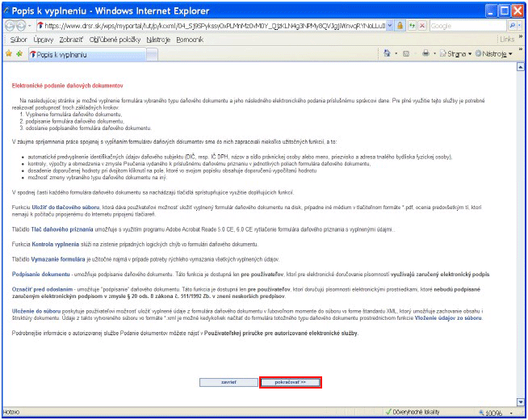
Task: Click Hotovo status bar text
Action: [11, 412]
